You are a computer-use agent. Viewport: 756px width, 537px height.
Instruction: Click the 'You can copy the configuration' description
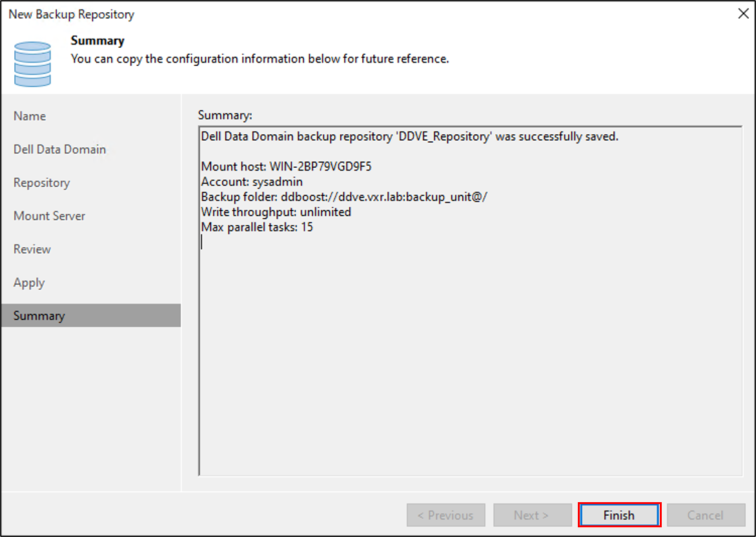coord(260,59)
